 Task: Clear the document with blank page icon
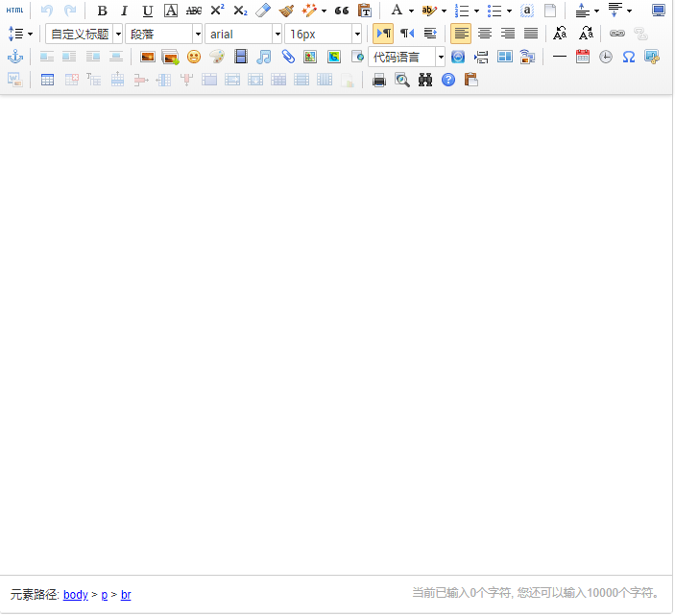pos(550,11)
